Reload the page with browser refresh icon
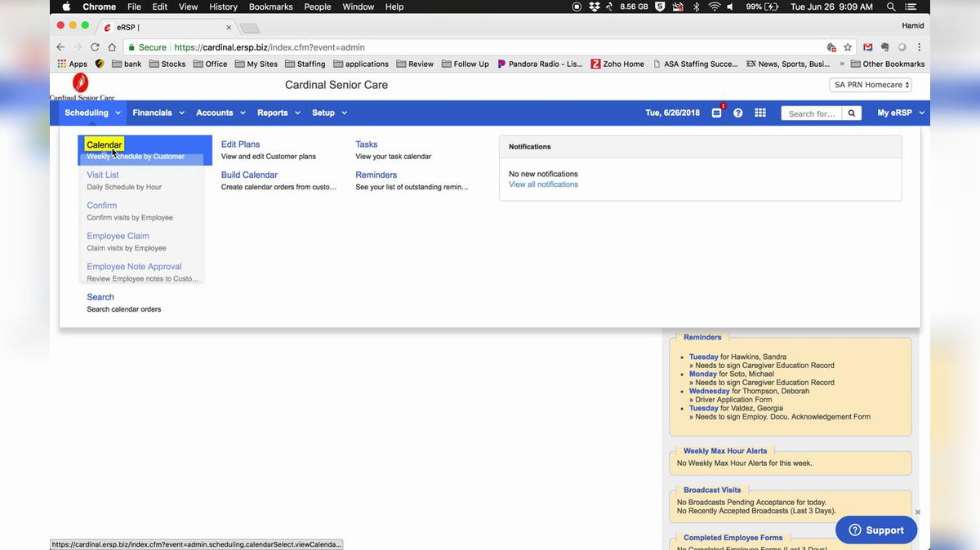This screenshot has width=980, height=550. 95,47
